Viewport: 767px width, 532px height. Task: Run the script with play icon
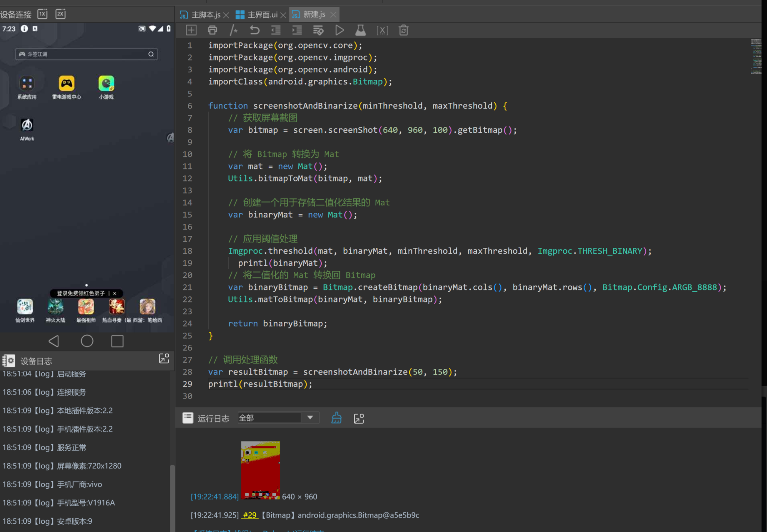(339, 30)
